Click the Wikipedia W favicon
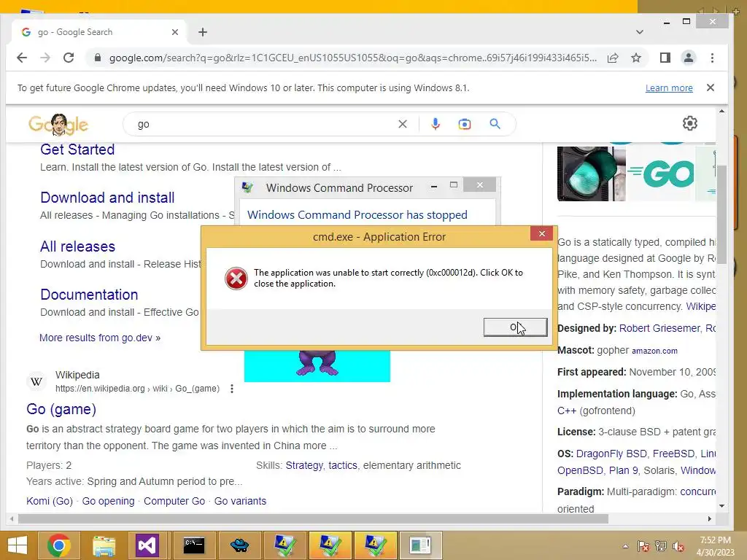Image resolution: width=747 pixels, height=560 pixels. pos(36,381)
